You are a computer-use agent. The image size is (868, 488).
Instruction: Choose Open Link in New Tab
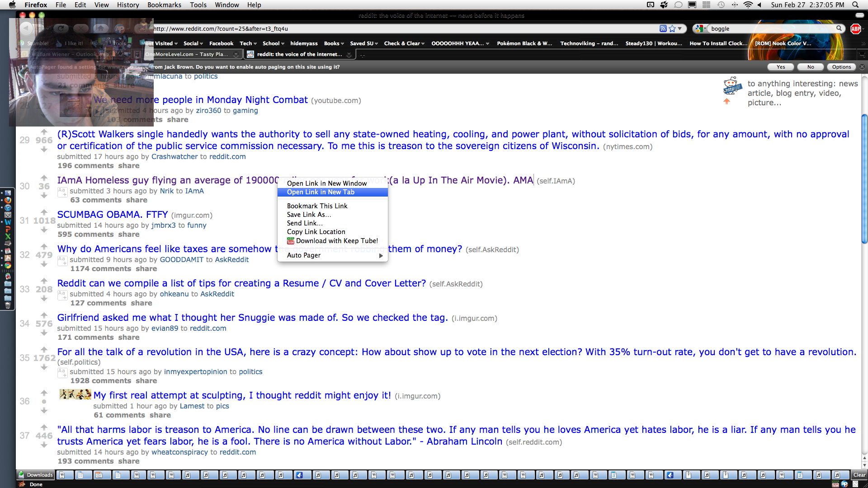click(321, 192)
